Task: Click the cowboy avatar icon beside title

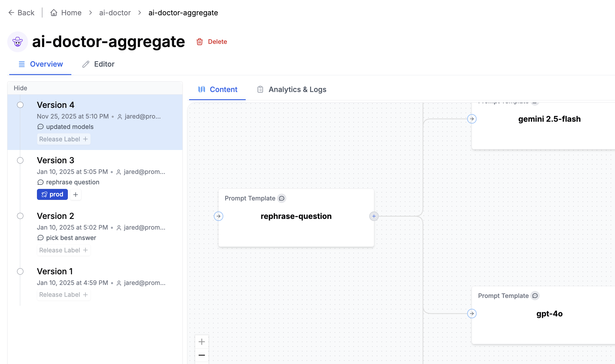Action: pos(18,42)
